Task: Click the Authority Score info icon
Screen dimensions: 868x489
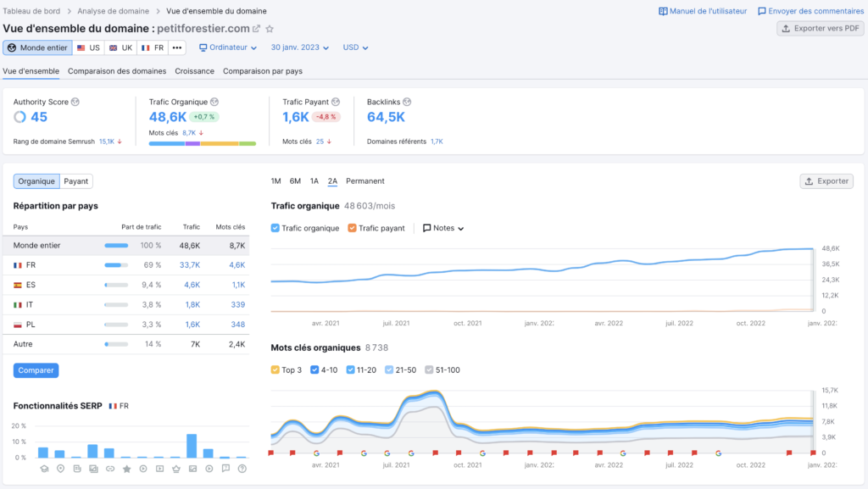Action: pos(75,102)
